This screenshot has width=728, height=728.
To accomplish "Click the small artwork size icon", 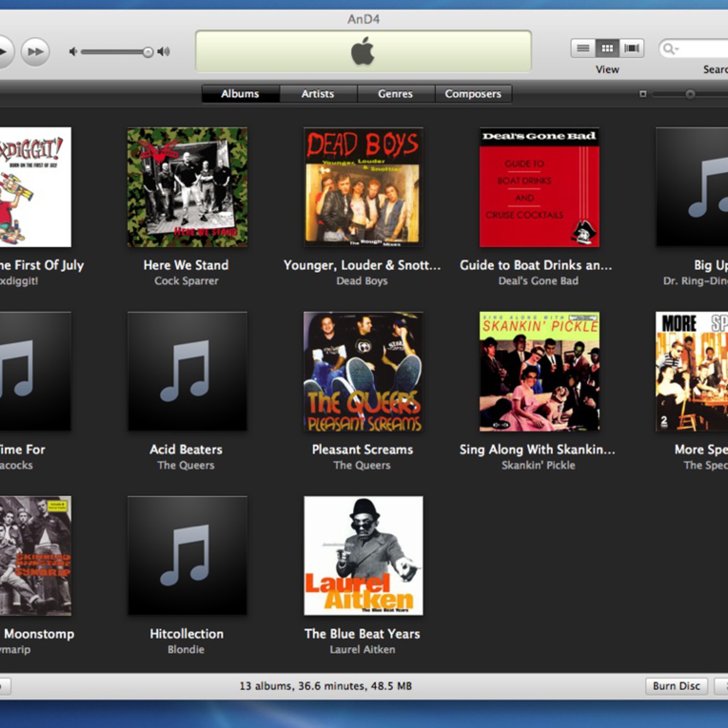I will coord(643,94).
